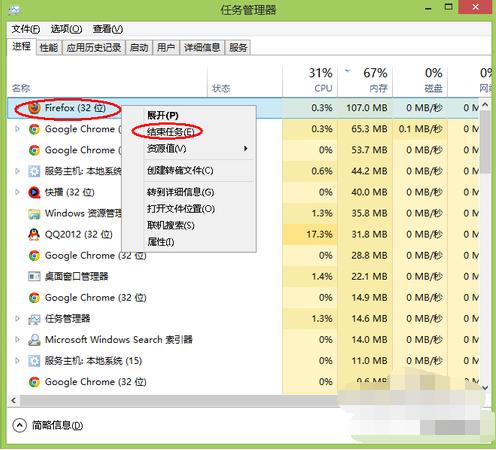
Task: Click the 107.0 MB memory value
Action: coord(367,108)
